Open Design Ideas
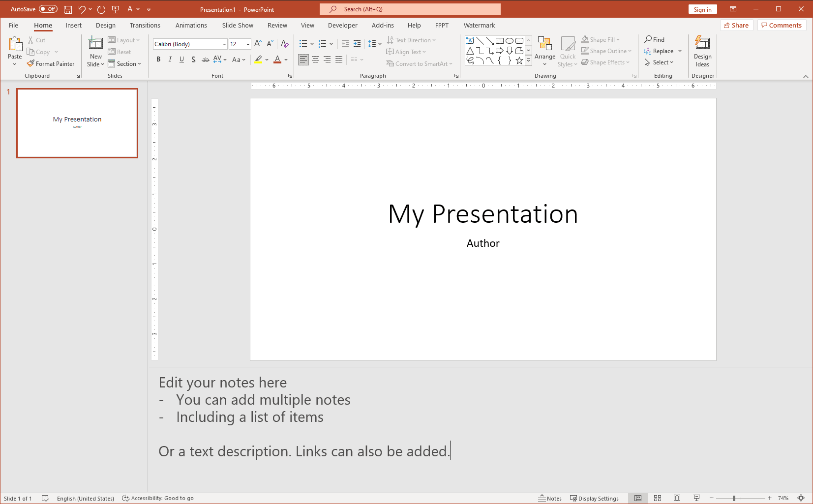813x504 pixels. [702, 51]
